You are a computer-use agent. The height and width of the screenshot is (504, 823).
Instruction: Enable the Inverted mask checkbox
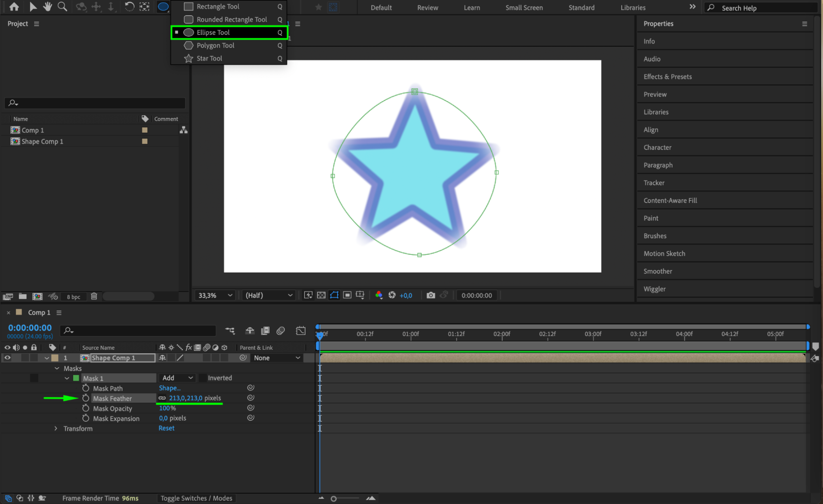[203, 378]
